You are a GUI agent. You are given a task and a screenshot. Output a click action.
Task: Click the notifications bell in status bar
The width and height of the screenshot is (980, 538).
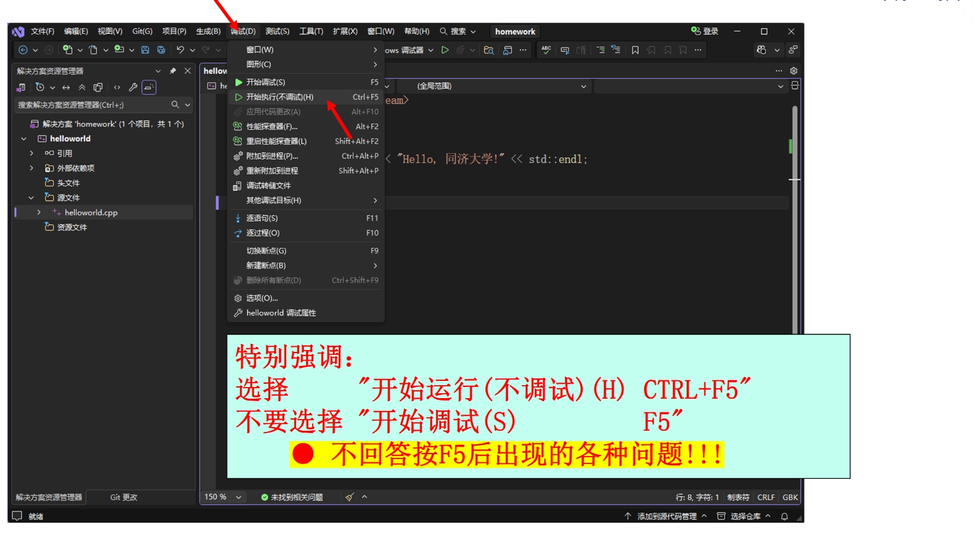pos(784,516)
